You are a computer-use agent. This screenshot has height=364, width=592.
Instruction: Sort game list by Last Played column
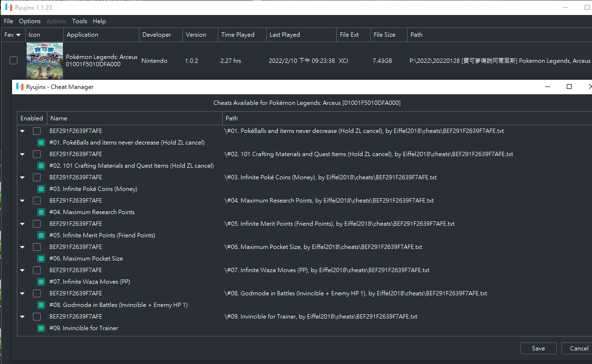[301, 35]
